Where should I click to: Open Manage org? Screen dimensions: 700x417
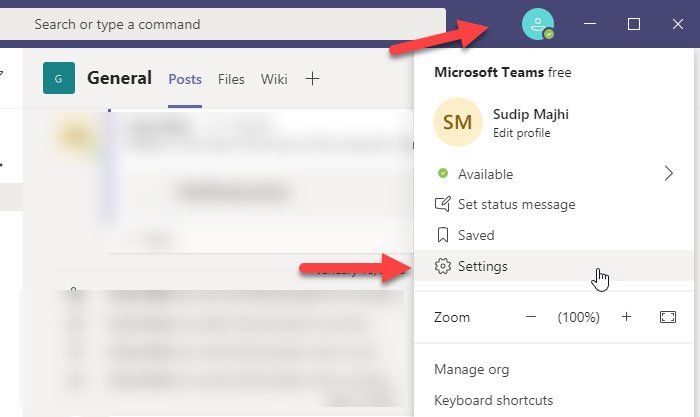(x=471, y=370)
